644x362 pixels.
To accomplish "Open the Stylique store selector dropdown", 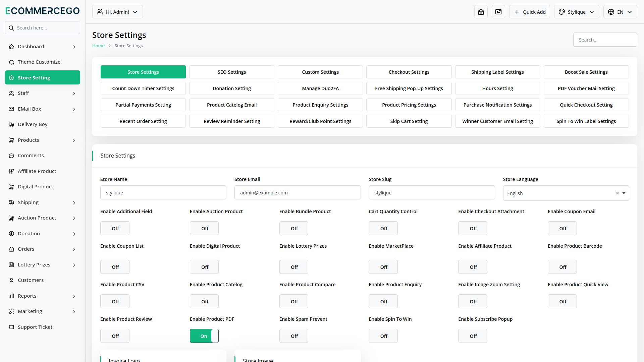I will point(577,12).
